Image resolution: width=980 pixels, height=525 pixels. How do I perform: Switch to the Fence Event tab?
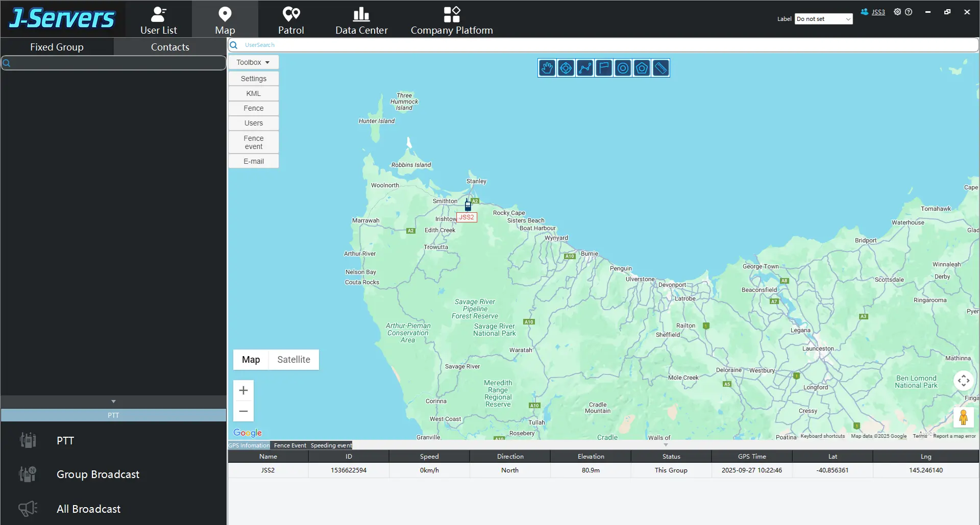tap(290, 445)
